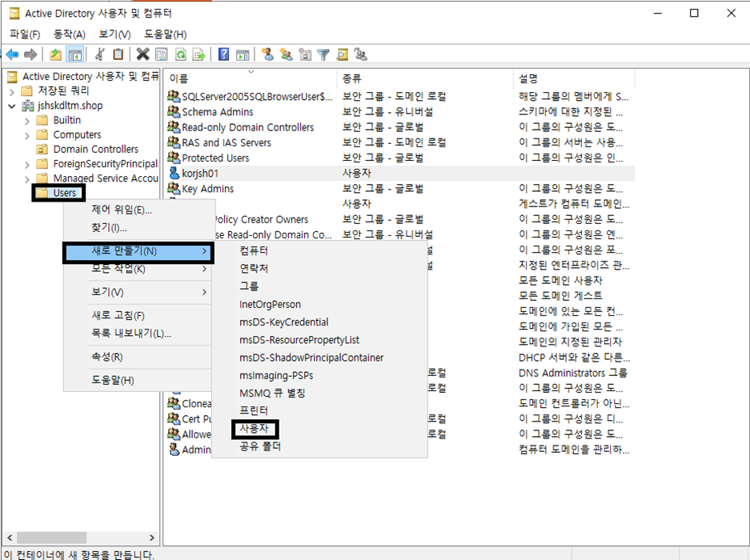This screenshot has width=750, height=560.
Task: Click the properties toolbar icon
Action: click(x=162, y=54)
